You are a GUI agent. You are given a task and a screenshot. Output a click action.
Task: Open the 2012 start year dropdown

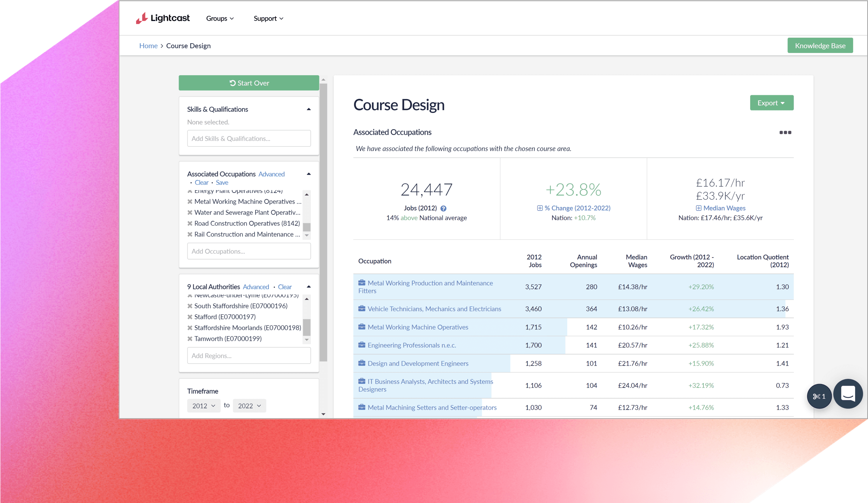pyautogui.click(x=203, y=406)
